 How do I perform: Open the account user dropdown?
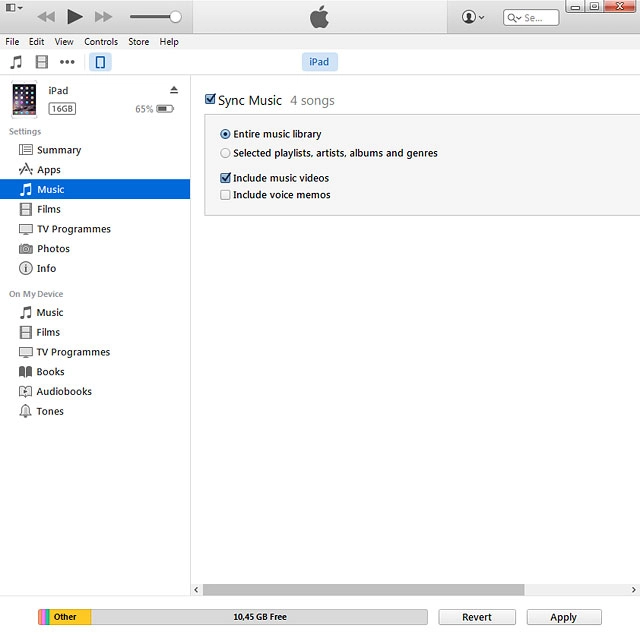[473, 17]
